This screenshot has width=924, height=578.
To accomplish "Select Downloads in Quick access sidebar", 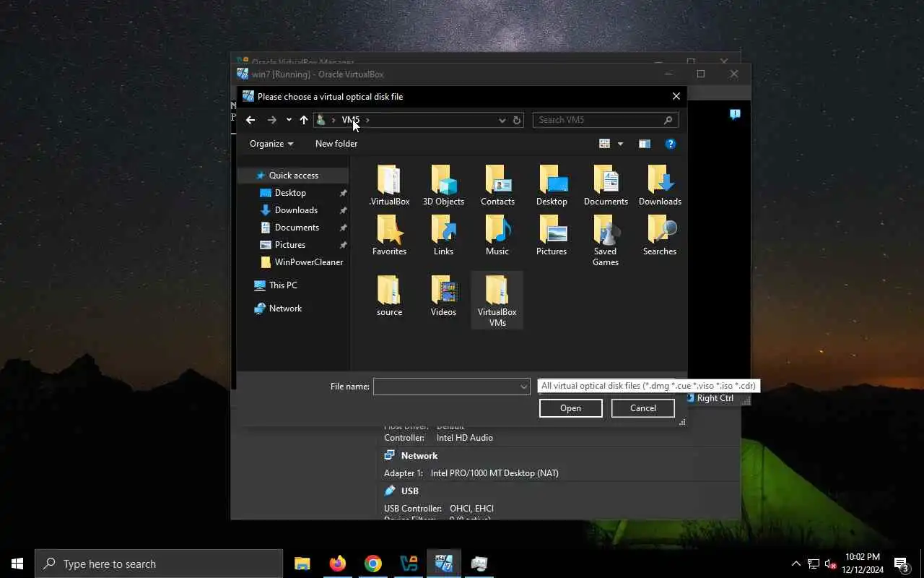I will click(296, 210).
